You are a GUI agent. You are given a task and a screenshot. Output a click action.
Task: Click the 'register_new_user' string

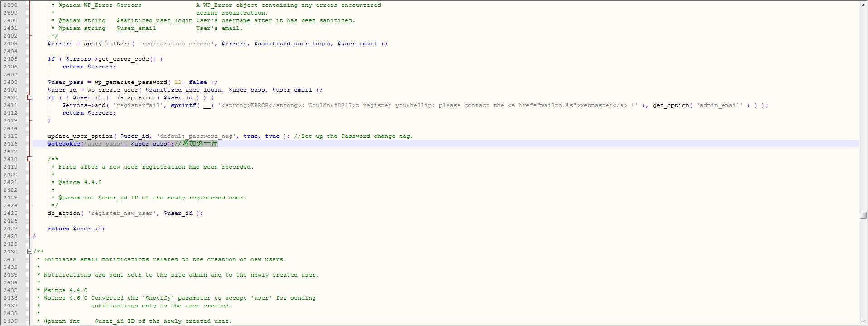pos(122,213)
